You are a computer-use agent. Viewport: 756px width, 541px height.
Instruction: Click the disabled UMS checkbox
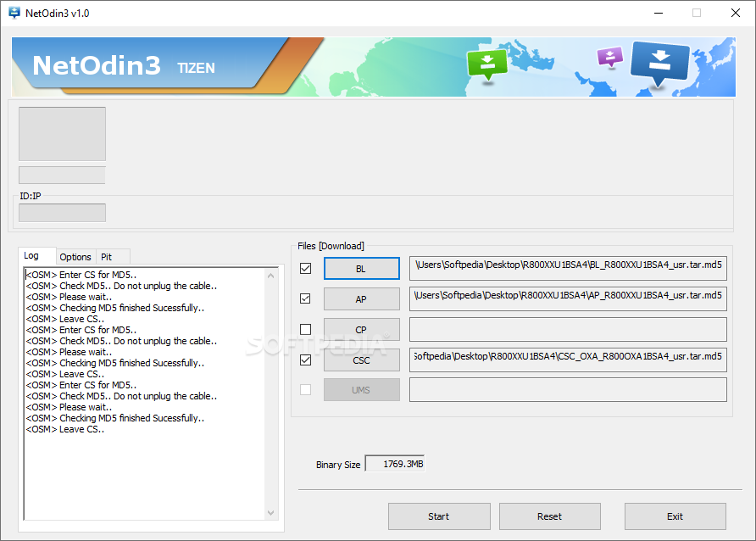tap(305, 389)
